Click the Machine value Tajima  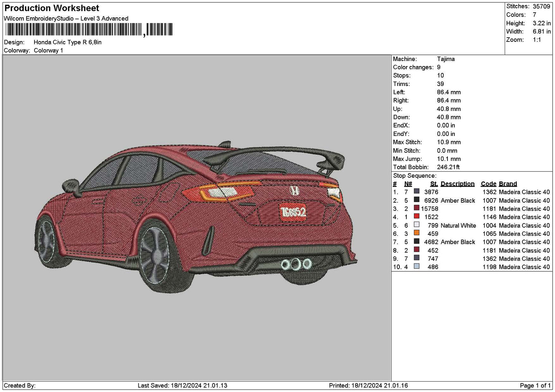(x=446, y=59)
